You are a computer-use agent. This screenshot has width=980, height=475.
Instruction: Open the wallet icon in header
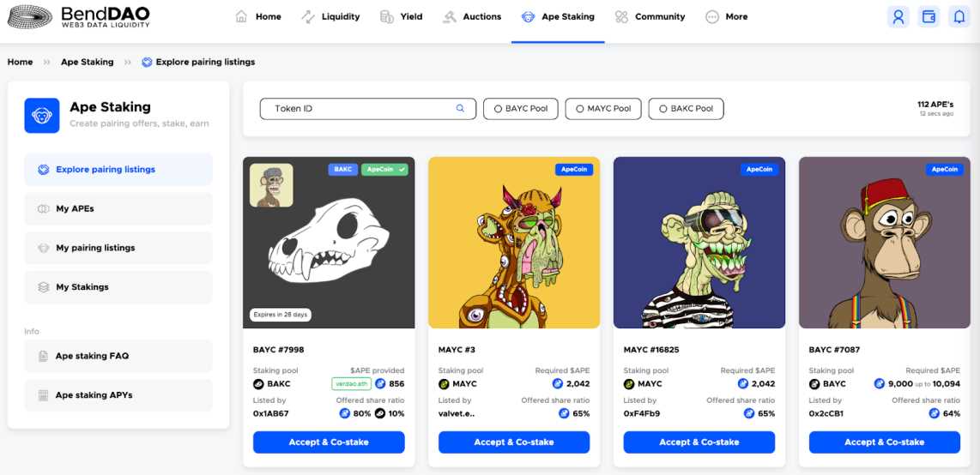[929, 17]
